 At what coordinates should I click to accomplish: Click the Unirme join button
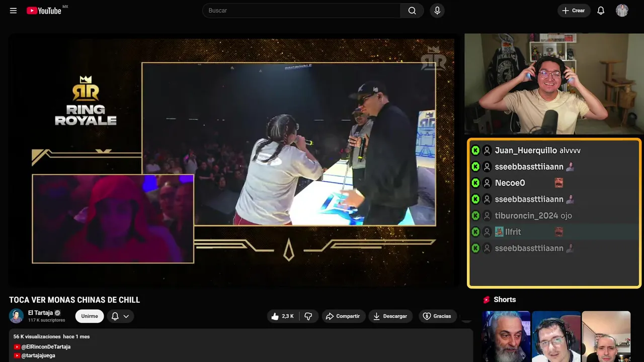[90, 316]
